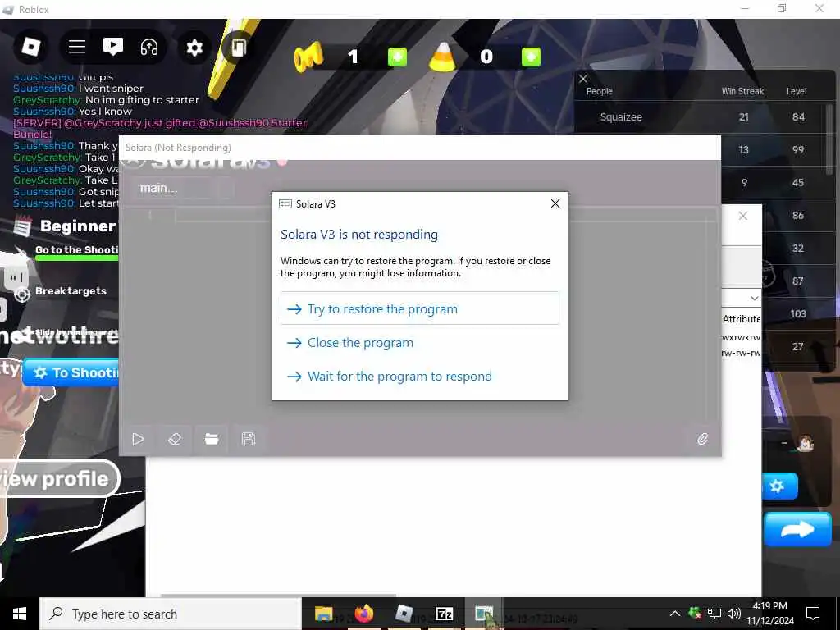Image resolution: width=840 pixels, height=630 pixels.
Task: Close the background panel with X
Action: [743, 216]
